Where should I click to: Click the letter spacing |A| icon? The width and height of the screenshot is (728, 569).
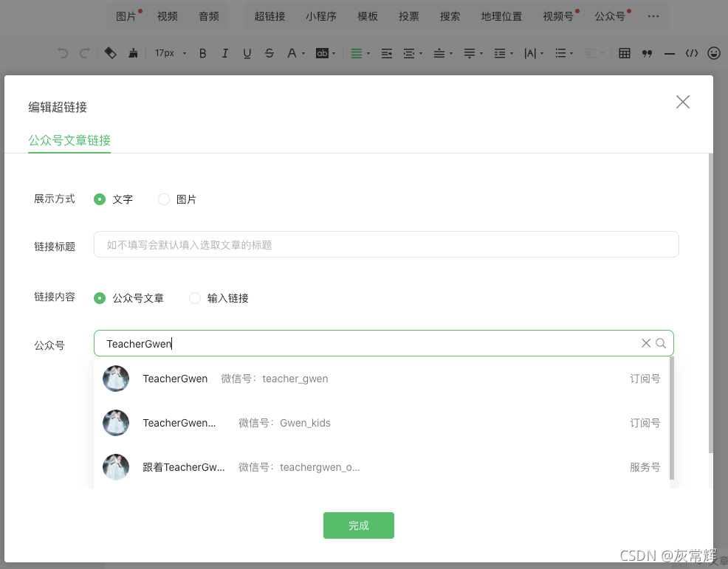pyautogui.click(x=529, y=53)
